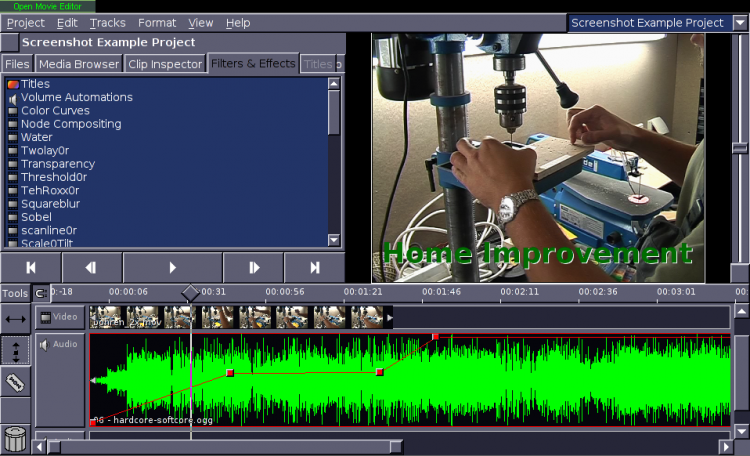The image size is (750, 456).
Task: Click the Tools label button
Action: [15, 293]
